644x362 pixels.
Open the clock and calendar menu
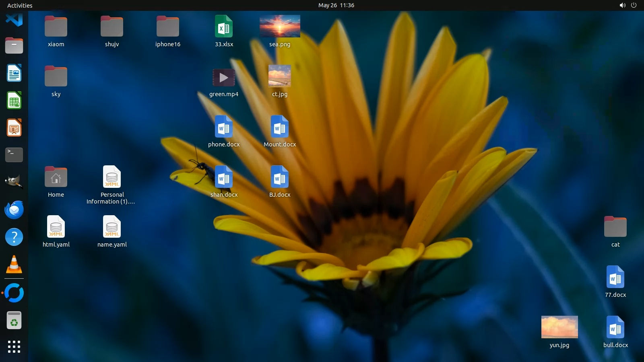pos(336,5)
